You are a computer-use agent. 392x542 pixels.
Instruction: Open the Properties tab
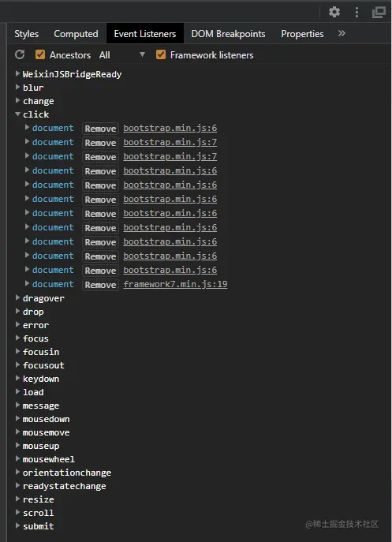(302, 34)
